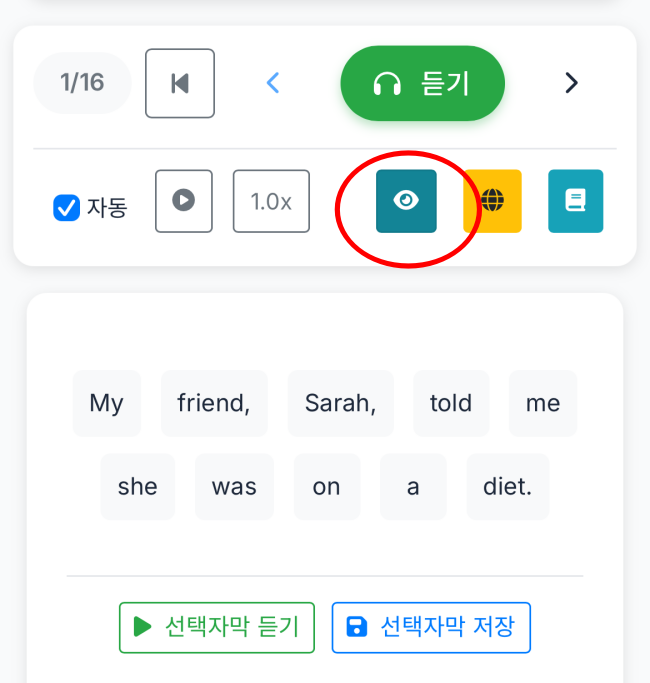Change the 1.0x playback speed

[271, 201]
